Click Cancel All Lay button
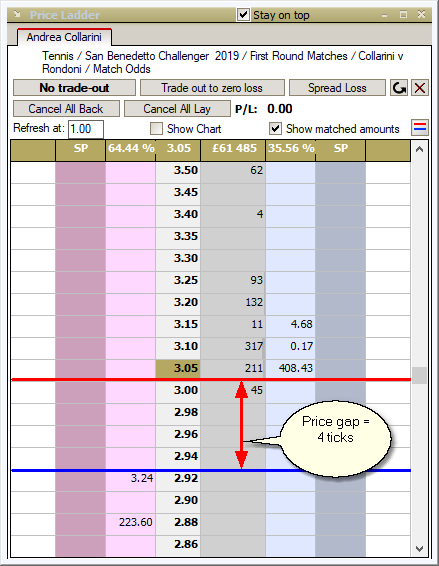 point(177,109)
